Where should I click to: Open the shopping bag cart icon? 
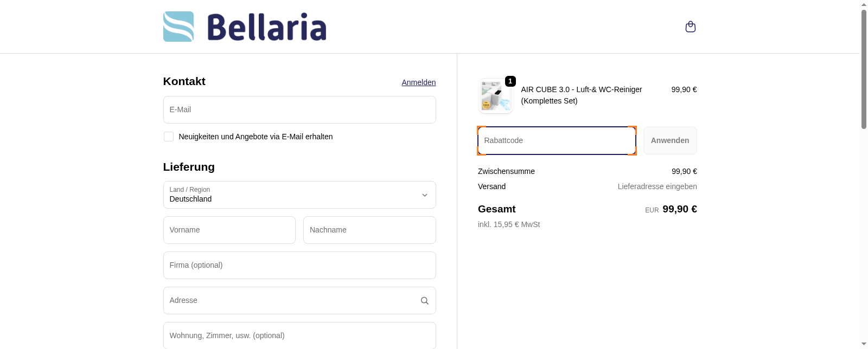(690, 26)
